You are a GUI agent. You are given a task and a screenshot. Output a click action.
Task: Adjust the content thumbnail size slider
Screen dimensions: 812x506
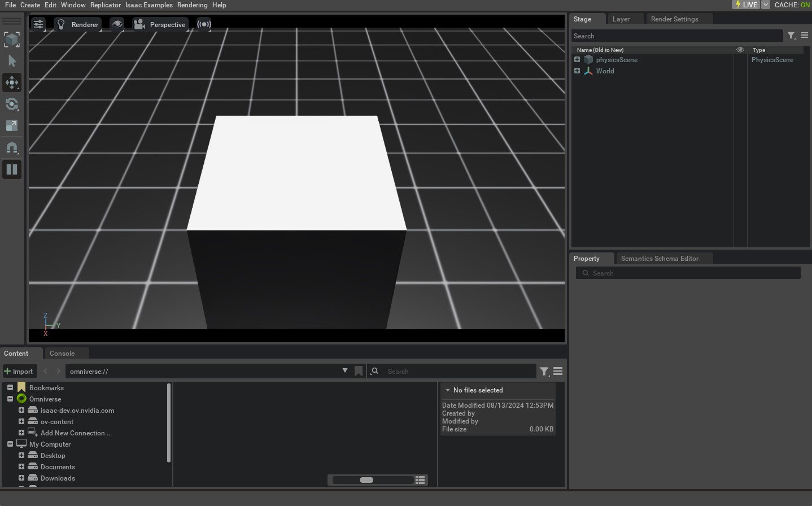click(366, 480)
